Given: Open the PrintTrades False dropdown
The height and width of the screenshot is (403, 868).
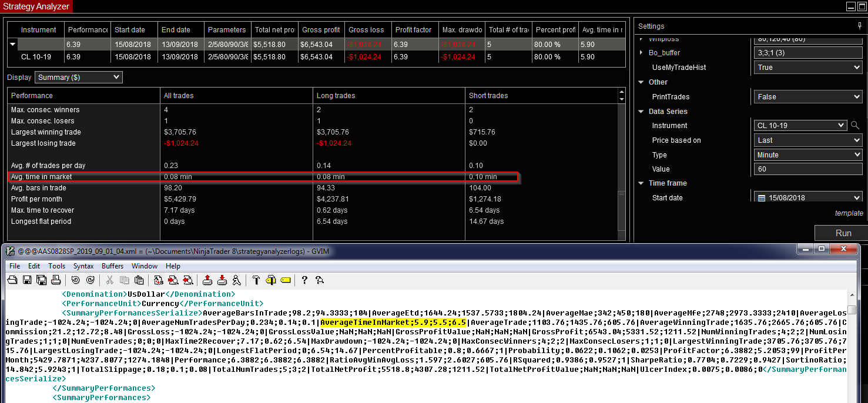Looking at the screenshot, I should coord(808,96).
